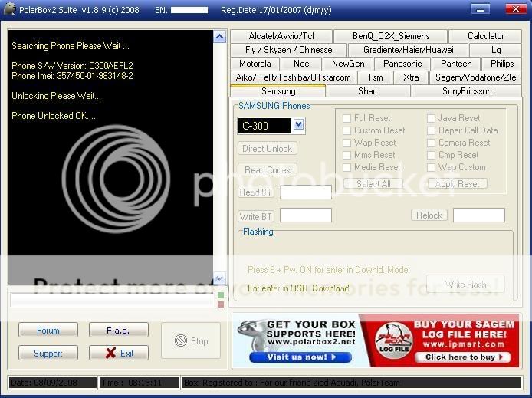Click the Read BT button
This screenshot has width=532, height=398.
[256, 192]
